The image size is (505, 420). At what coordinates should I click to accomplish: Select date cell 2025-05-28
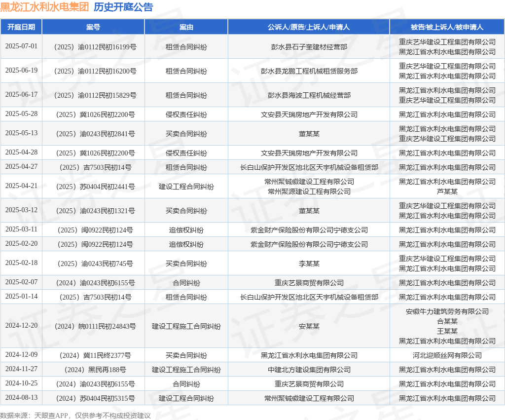pyautogui.click(x=21, y=114)
